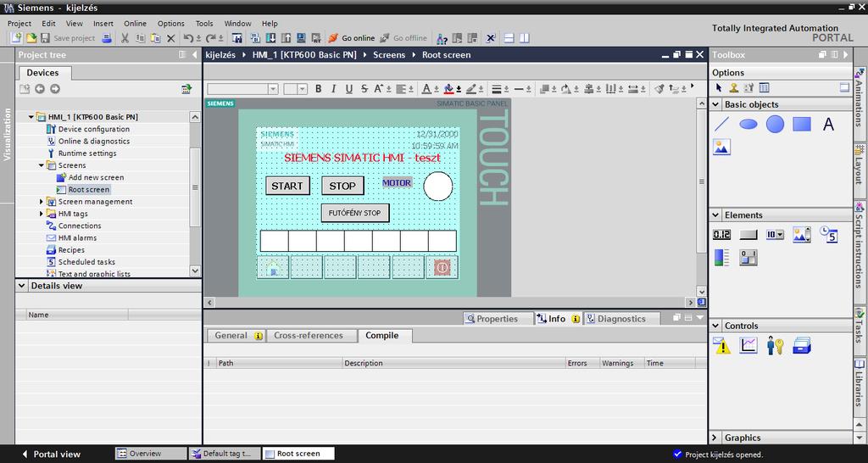Screen dimensions: 868x463
Task: Open the font size dropdown
Action: 303,89
